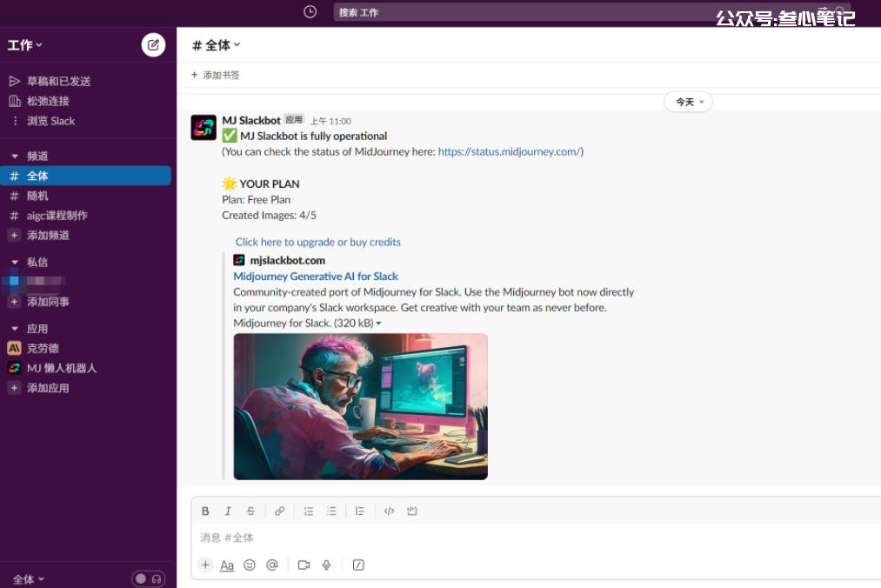The image size is (881, 588).
Task: Open the 今天 date jump dropdown
Action: click(688, 102)
